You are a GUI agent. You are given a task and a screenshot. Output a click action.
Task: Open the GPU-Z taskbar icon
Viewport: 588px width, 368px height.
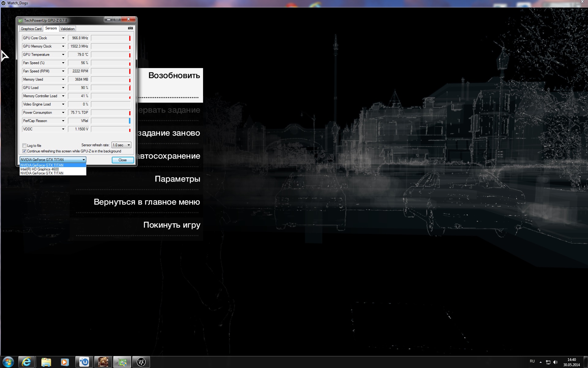click(122, 362)
